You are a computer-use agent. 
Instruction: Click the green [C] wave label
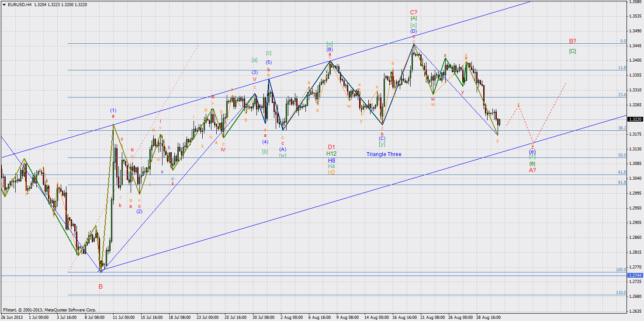tap(572, 51)
